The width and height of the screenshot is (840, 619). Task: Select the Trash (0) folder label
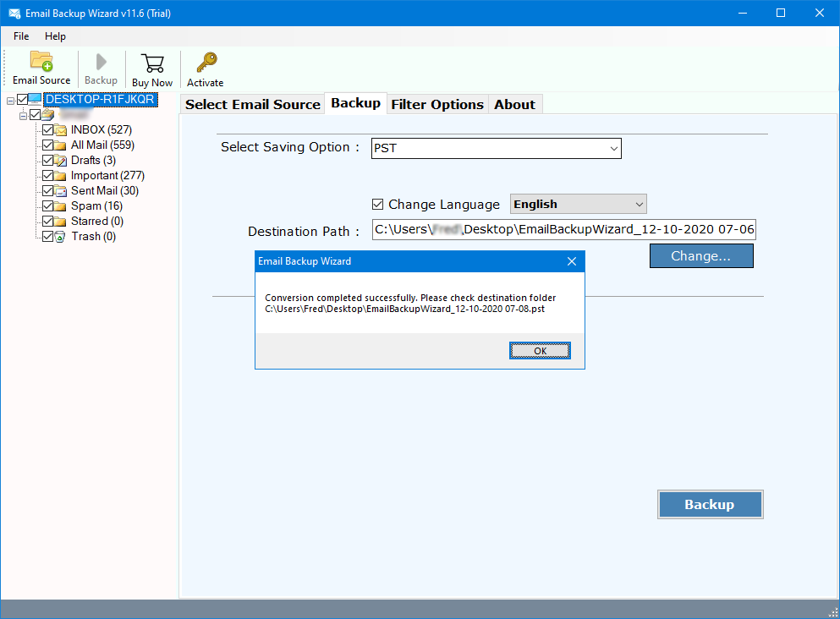click(x=94, y=236)
